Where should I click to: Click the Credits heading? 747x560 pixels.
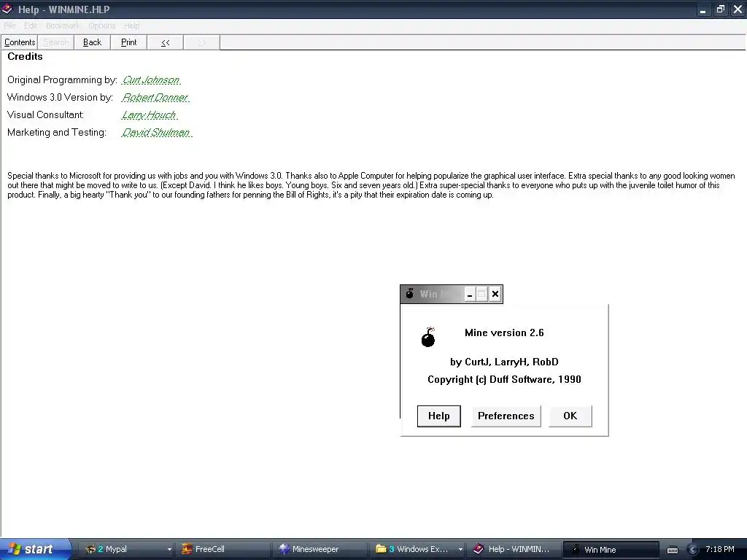click(x=25, y=57)
